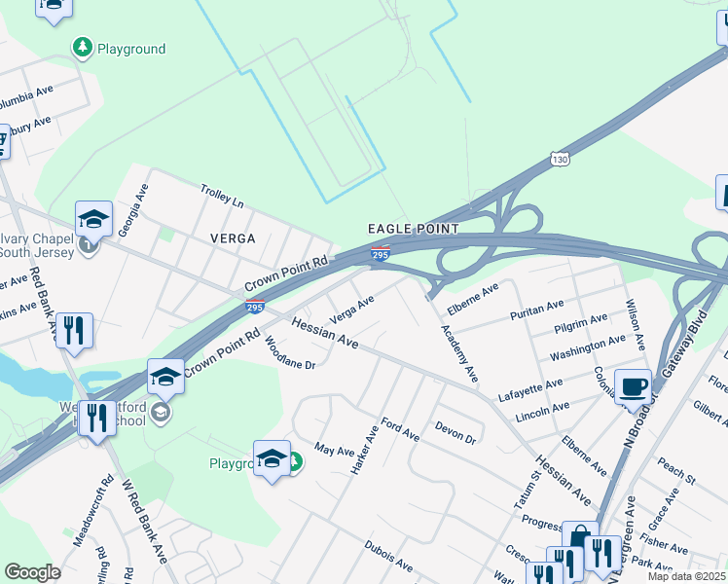Image resolution: width=728 pixels, height=584 pixels.
Task: Open the coffee cup marker on N Broad St
Action: 634,389
